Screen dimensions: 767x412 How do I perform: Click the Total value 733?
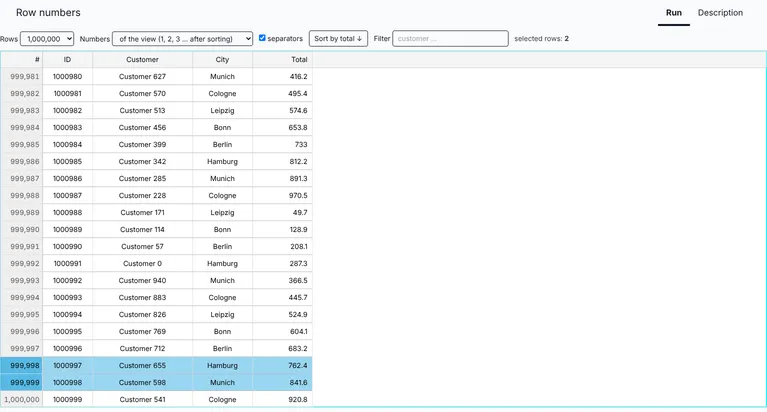click(282, 145)
